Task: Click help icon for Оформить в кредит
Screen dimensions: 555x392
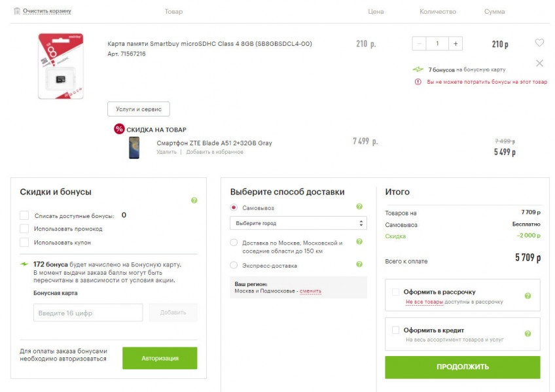Action: click(528, 334)
